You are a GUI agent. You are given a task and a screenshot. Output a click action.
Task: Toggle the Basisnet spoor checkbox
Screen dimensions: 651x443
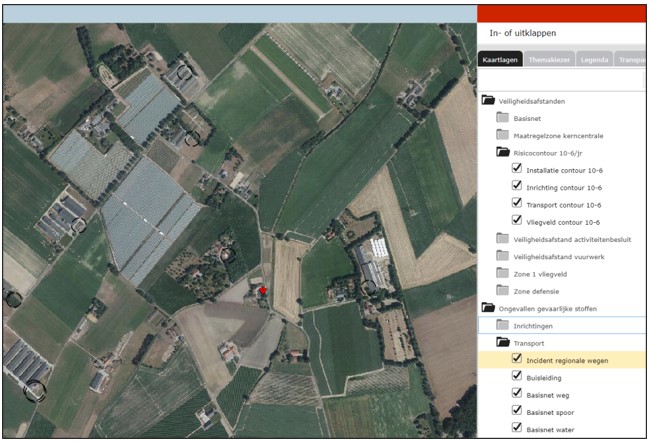(516, 410)
